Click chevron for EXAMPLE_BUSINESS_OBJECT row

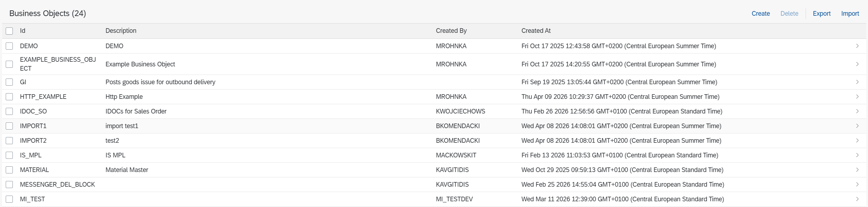click(x=857, y=64)
